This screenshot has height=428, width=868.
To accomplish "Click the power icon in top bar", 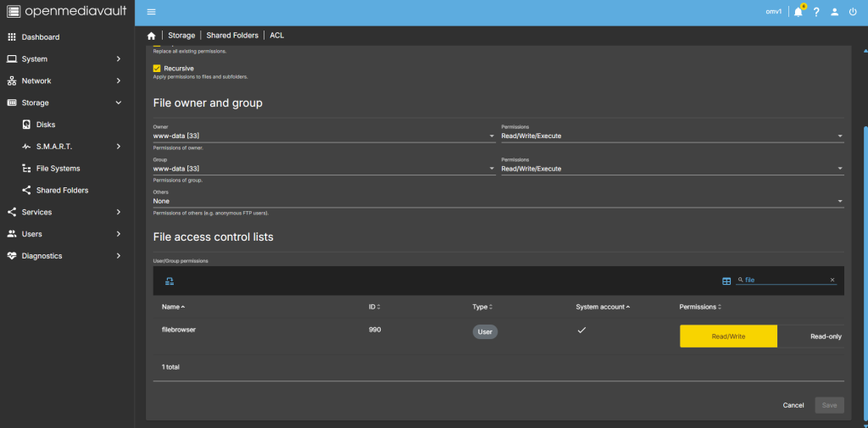I will (853, 12).
